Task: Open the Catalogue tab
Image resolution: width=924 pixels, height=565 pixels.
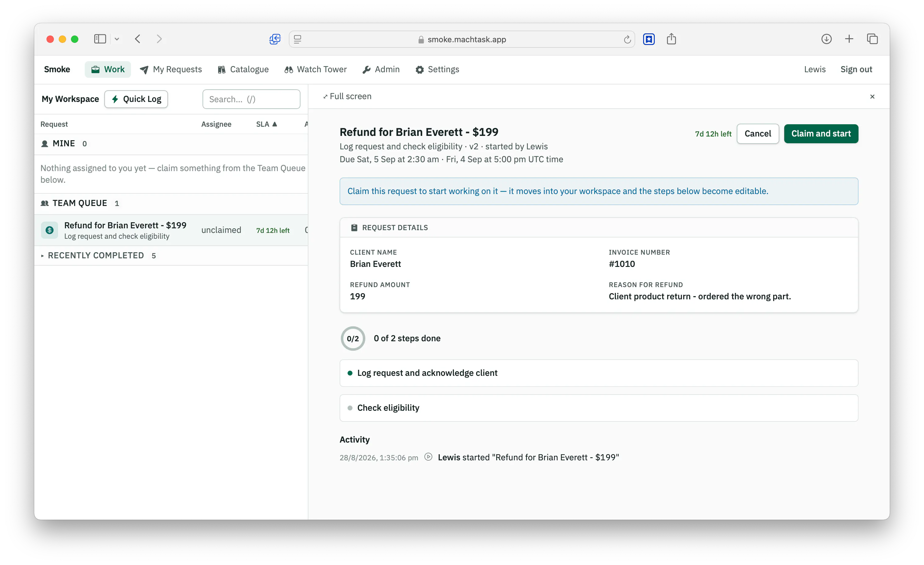Action: click(x=243, y=69)
